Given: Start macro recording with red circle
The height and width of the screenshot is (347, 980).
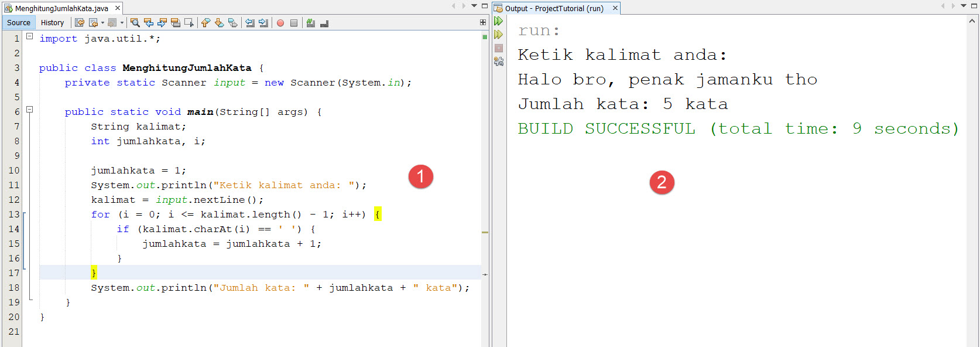Looking at the screenshot, I should coord(280,23).
